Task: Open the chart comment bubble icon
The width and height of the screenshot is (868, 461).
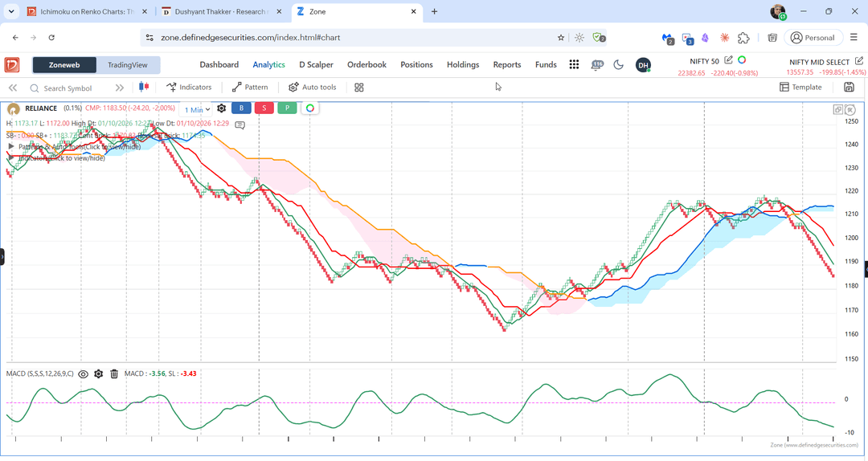Action: coord(240,125)
